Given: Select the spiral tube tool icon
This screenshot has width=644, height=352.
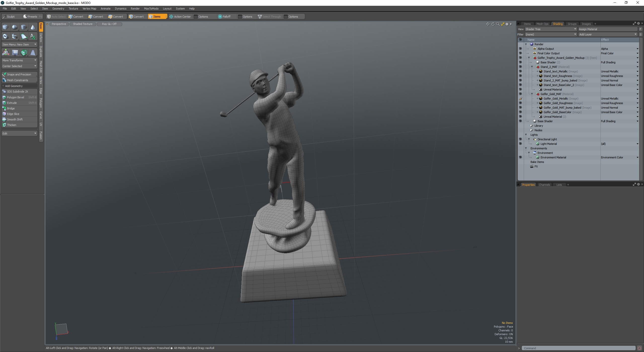Looking at the screenshot, I should click(15, 36).
